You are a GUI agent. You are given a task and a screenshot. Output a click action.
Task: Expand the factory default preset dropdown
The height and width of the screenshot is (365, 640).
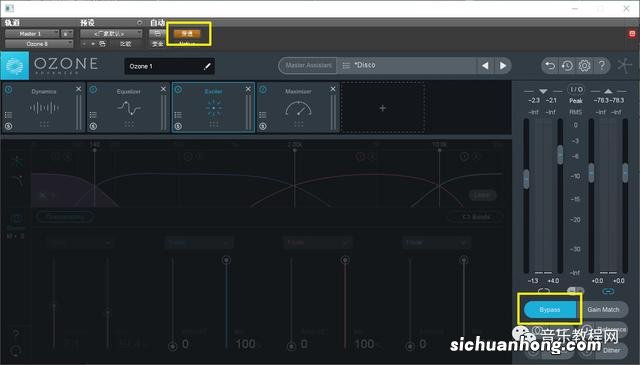(111, 33)
